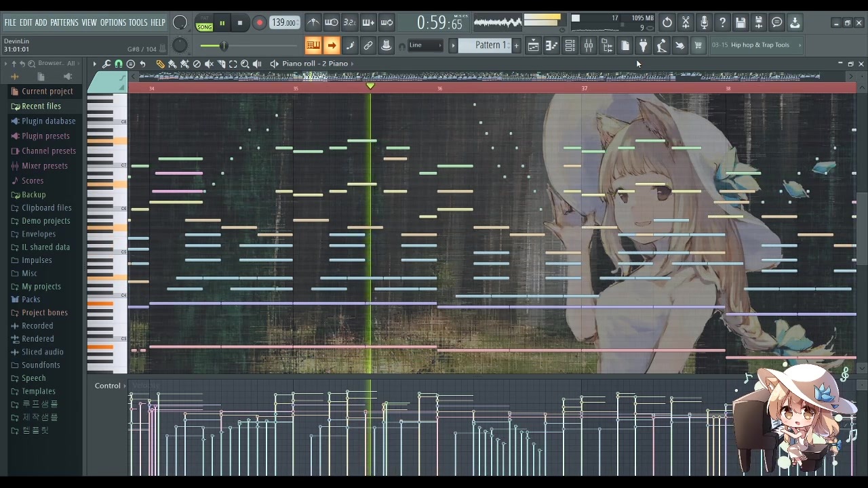Save project with the floppy disk icon
Screen dimensions: 868x488
pyautogui.click(x=741, y=23)
